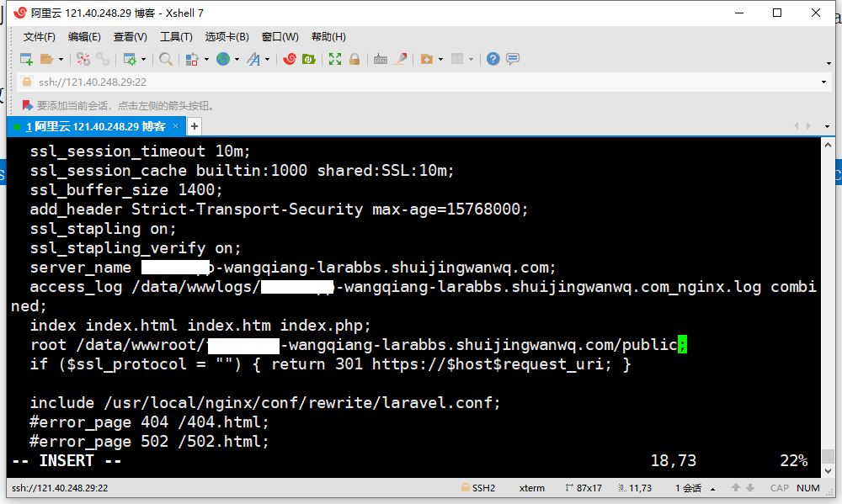This screenshot has height=504, width=842.
Task: Launch Xmanager red swirl icon
Action: [290, 59]
